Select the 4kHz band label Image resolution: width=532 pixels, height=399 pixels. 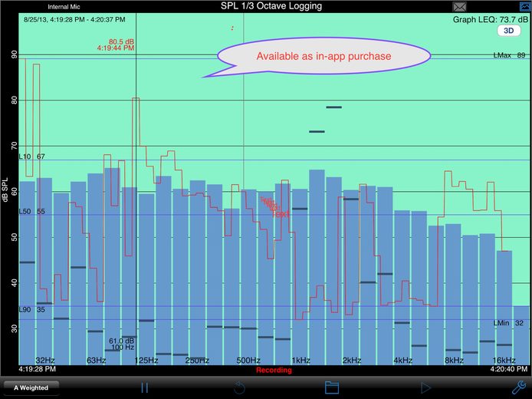click(x=402, y=361)
